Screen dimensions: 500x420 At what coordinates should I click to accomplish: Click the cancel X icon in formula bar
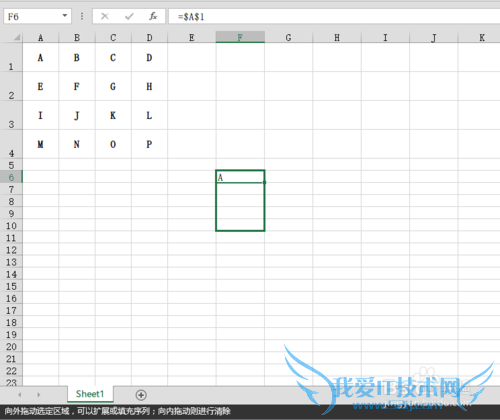pyautogui.click(x=105, y=16)
